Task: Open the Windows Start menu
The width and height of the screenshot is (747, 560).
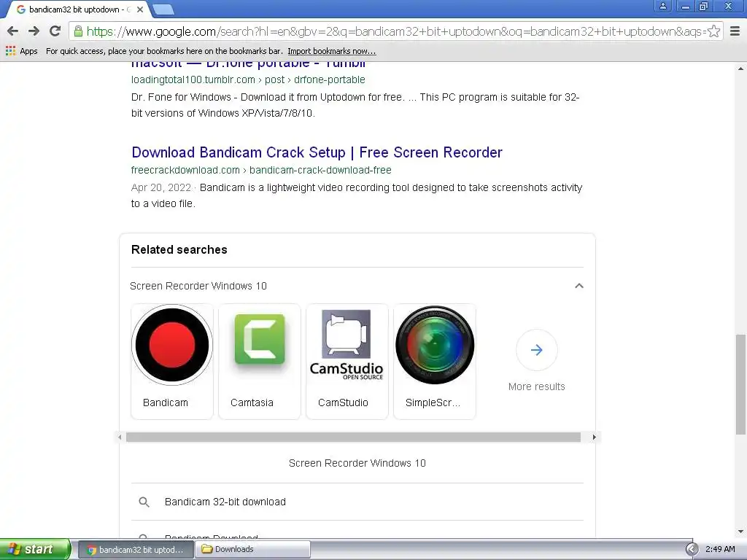Action: (35, 549)
